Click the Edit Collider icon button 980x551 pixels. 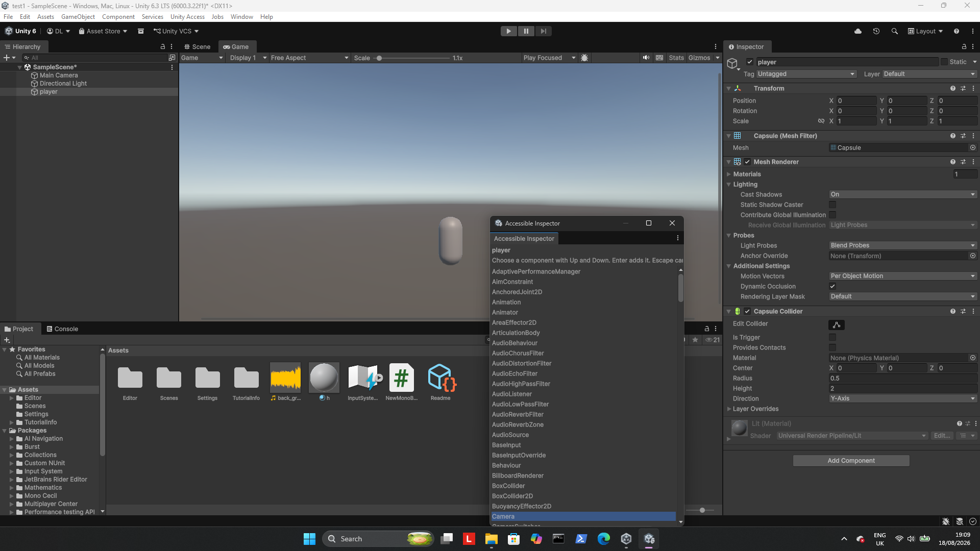(837, 324)
